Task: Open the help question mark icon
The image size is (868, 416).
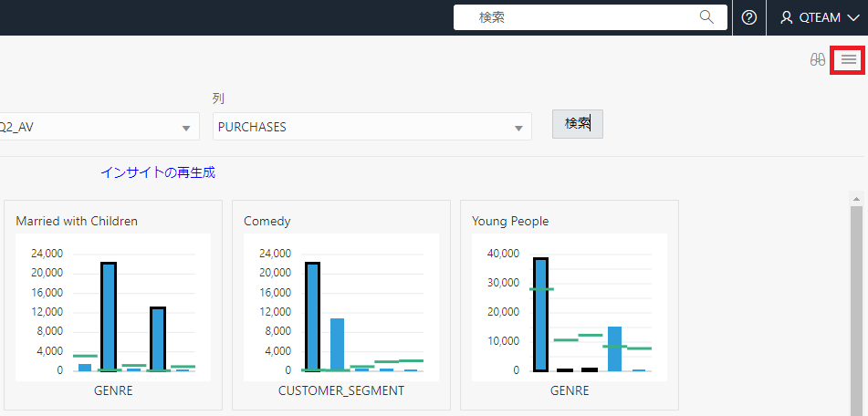Action: (749, 17)
